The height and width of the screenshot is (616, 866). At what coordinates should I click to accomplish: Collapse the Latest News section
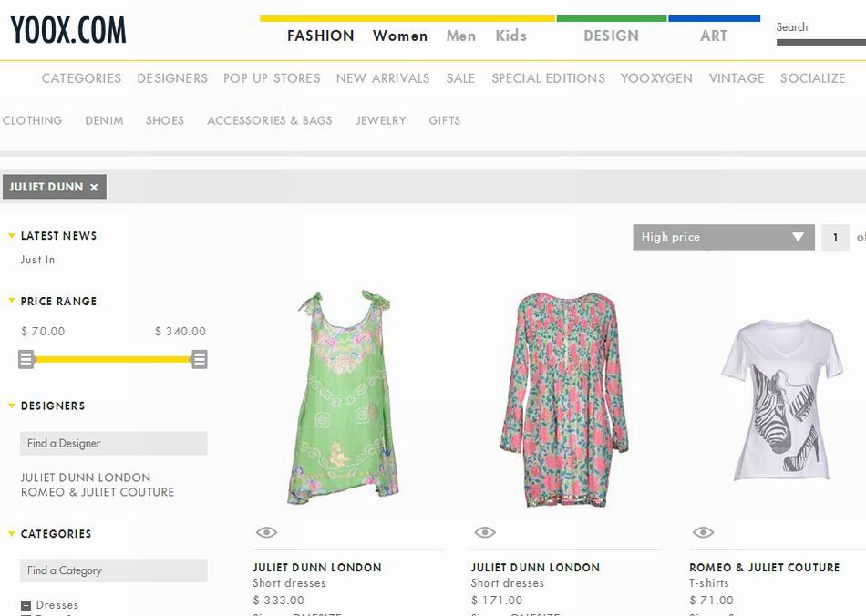click(x=12, y=236)
